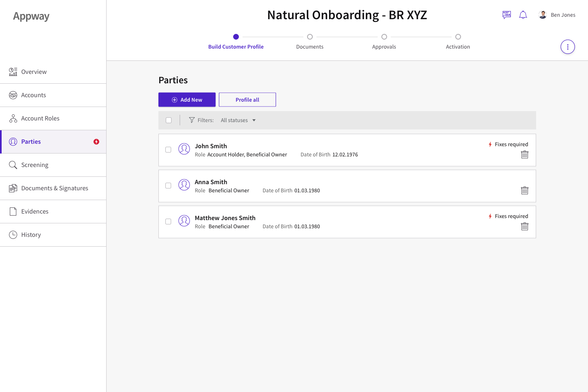Expand the All statuses filter dropdown

click(x=238, y=120)
